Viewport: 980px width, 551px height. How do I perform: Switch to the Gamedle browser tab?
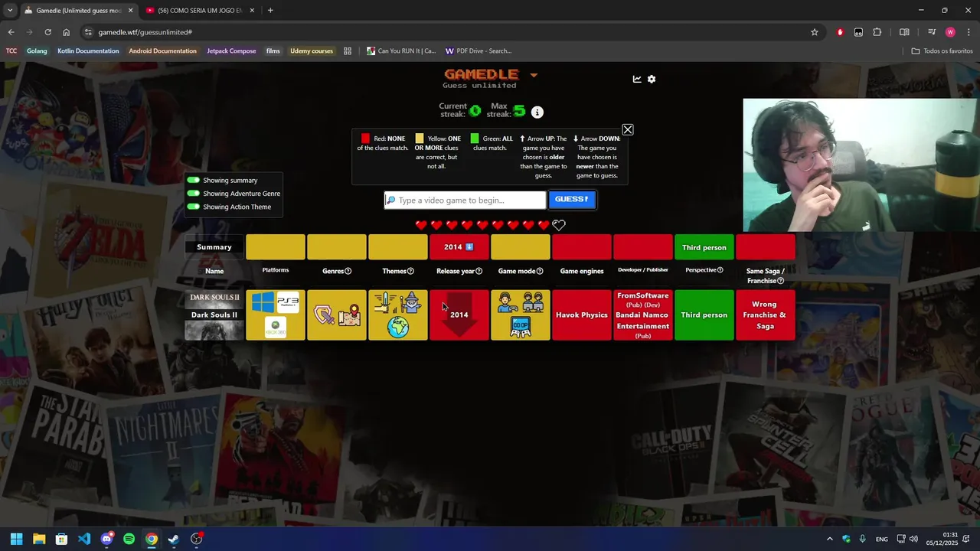point(79,11)
